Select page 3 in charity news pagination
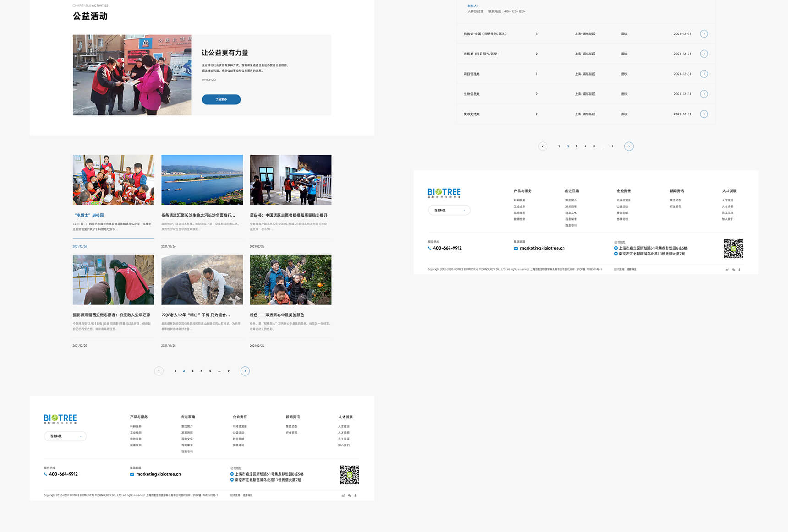788x532 pixels. [x=192, y=371]
